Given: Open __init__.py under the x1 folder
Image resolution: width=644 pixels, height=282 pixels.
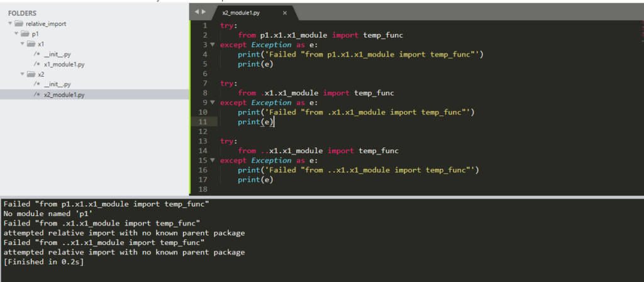Looking at the screenshot, I should click(x=57, y=54).
